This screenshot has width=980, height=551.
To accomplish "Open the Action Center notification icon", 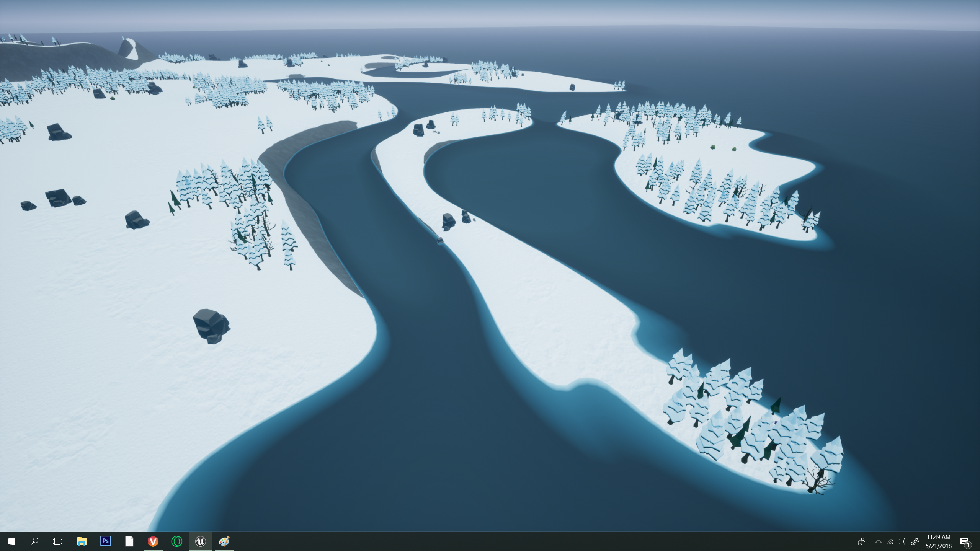I will click(x=965, y=541).
